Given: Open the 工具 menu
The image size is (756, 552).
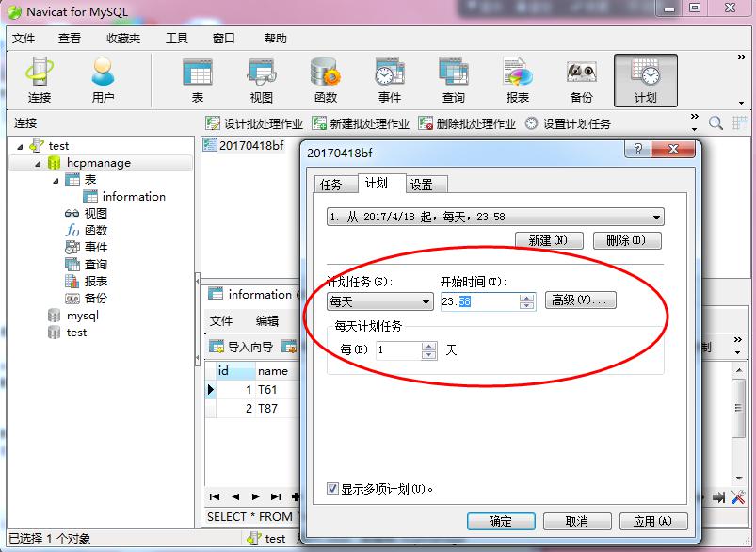Looking at the screenshot, I should coord(176,38).
